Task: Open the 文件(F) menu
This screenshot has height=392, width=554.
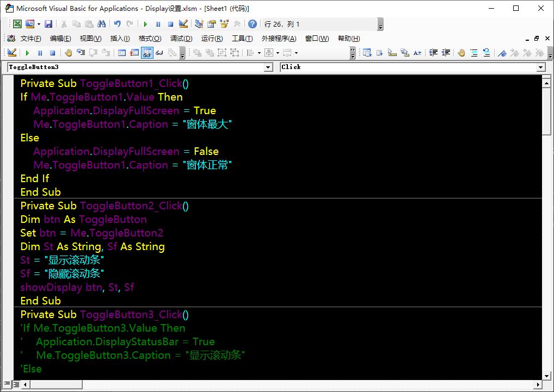Action: click(30, 39)
